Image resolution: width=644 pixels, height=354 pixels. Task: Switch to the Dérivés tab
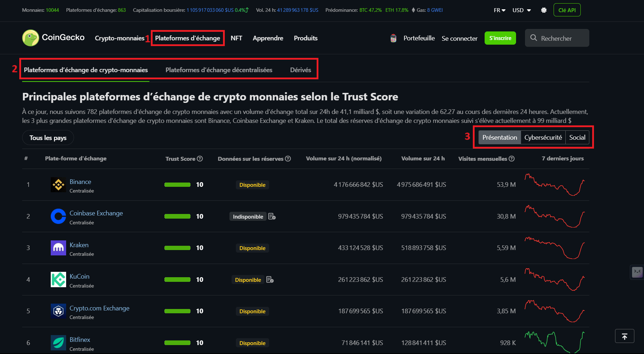(x=301, y=70)
